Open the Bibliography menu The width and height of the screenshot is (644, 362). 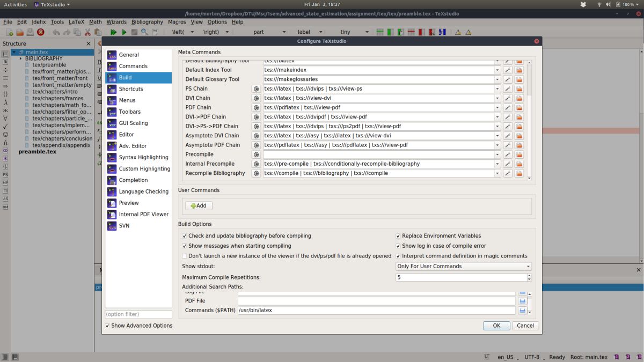147,22
